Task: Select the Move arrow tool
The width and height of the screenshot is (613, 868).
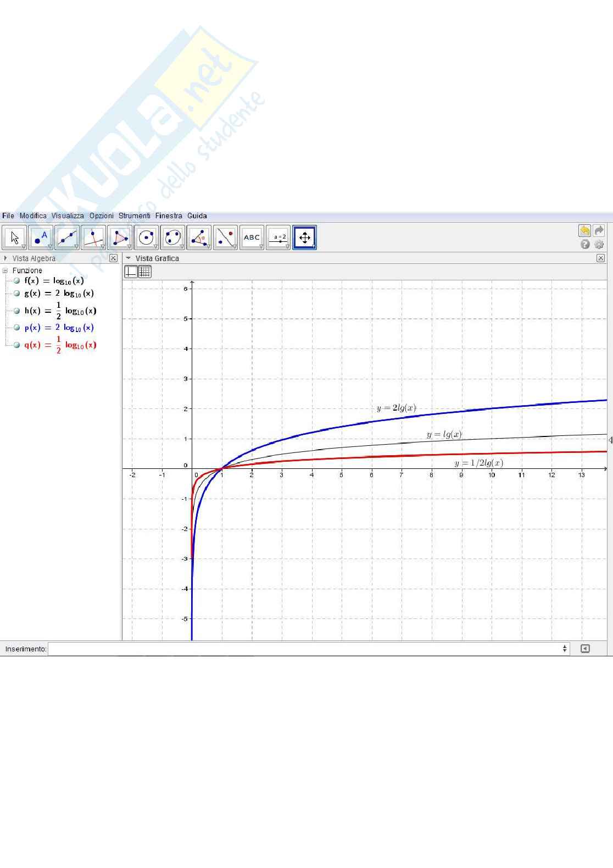Action: tap(14, 237)
